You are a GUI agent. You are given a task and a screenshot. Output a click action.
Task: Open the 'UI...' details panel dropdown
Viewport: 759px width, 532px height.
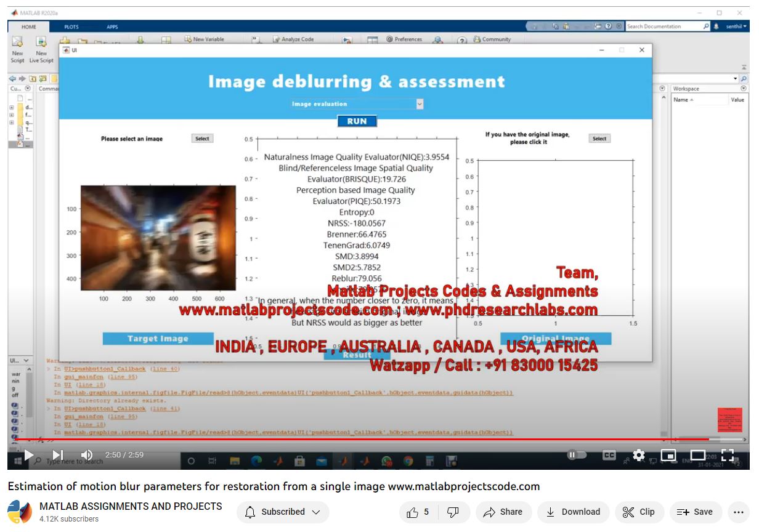pyautogui.click(x=26, y=360)
